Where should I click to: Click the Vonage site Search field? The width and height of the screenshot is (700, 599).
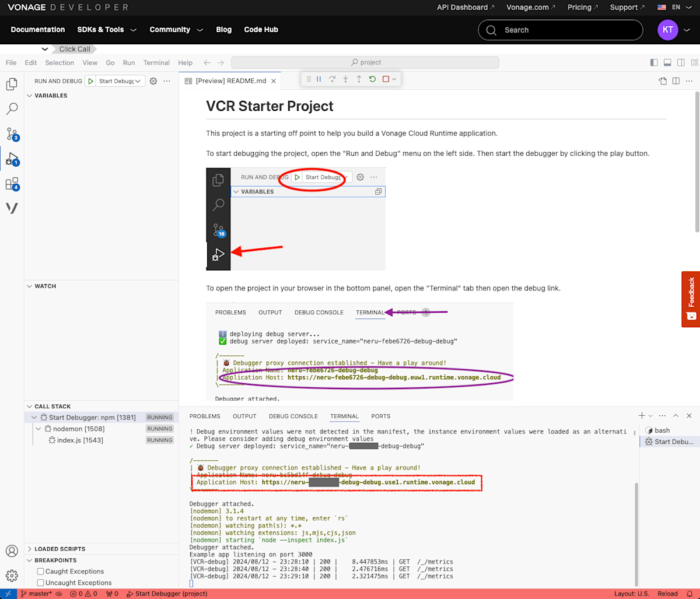click(561, 30)
